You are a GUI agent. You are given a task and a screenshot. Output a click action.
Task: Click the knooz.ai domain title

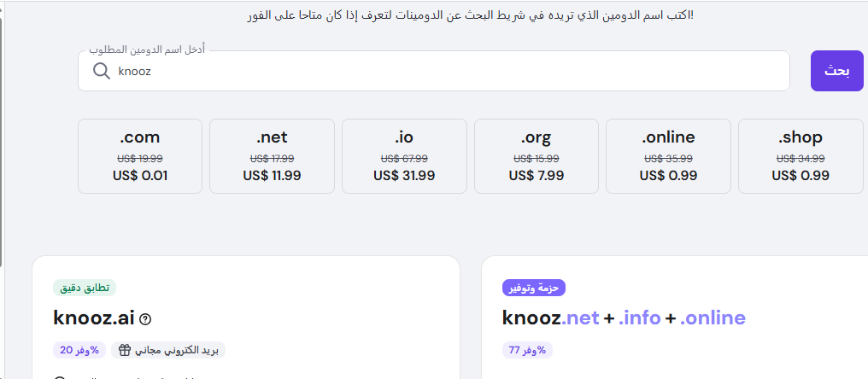(94, 318)
